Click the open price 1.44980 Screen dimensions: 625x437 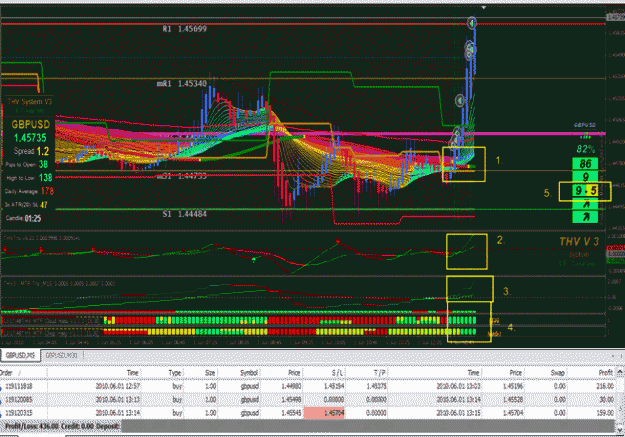coord(291,386)
